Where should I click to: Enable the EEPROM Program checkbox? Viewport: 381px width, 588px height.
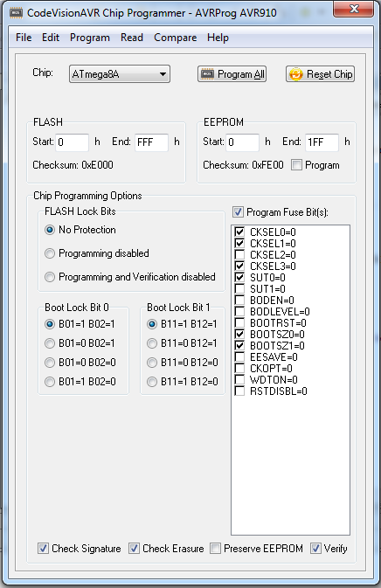[296, 165]
